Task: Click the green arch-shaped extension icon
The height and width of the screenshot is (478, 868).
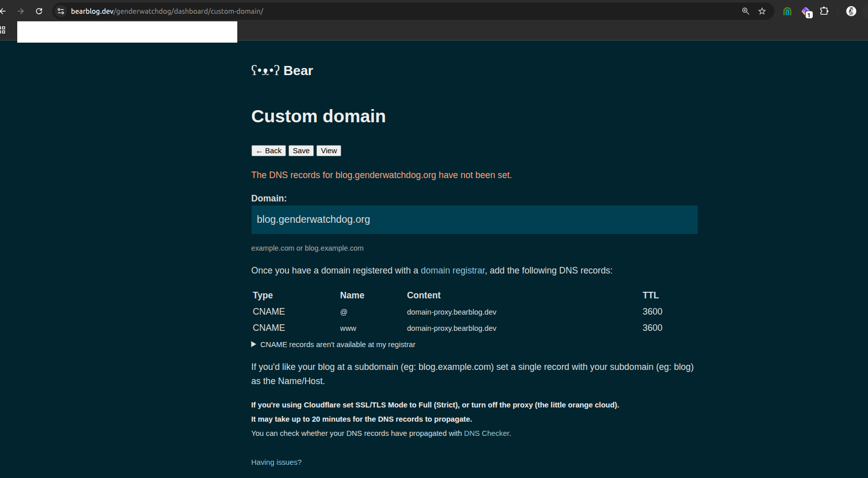Action: coord(787,11)
